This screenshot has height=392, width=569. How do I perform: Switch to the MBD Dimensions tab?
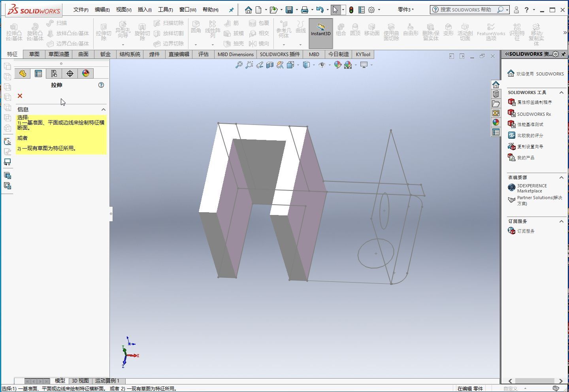(236, 54)
